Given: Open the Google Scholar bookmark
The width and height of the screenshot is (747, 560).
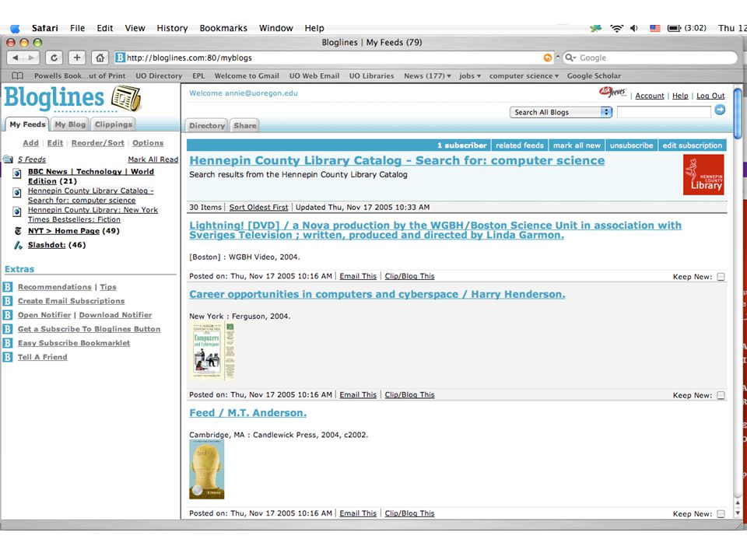Looking at the screenshot, I should tap(594, 75).
